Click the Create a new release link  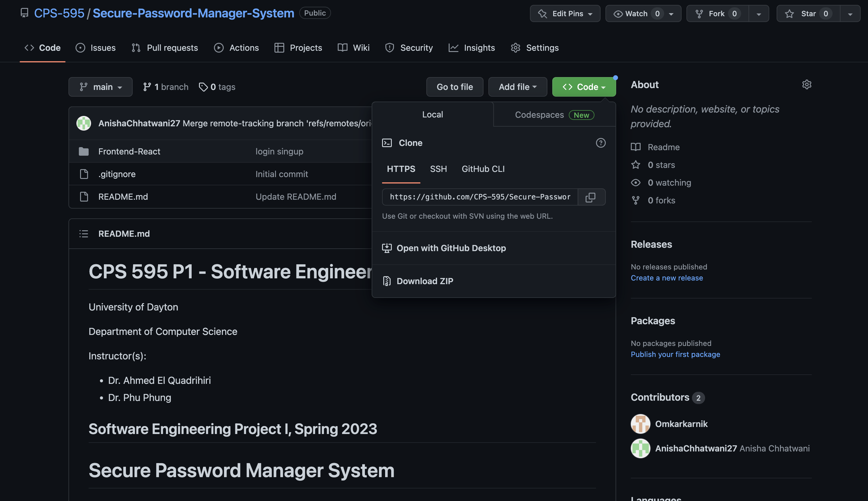tap(666, 278)
